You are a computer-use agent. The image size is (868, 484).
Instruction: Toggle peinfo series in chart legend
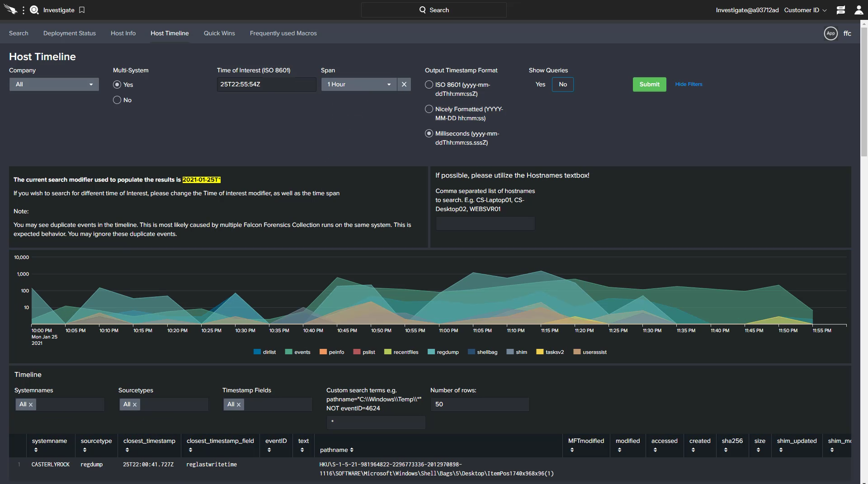pos(332,352)
